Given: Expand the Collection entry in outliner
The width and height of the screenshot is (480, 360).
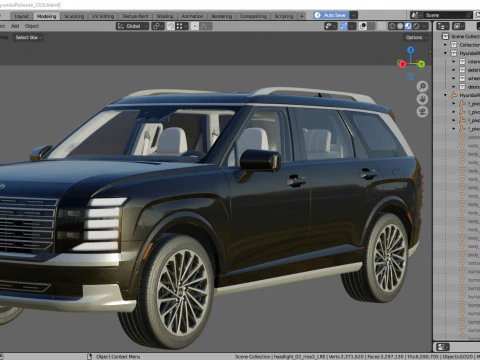Looking at the screenshot, I should click(x=445, y=45).
